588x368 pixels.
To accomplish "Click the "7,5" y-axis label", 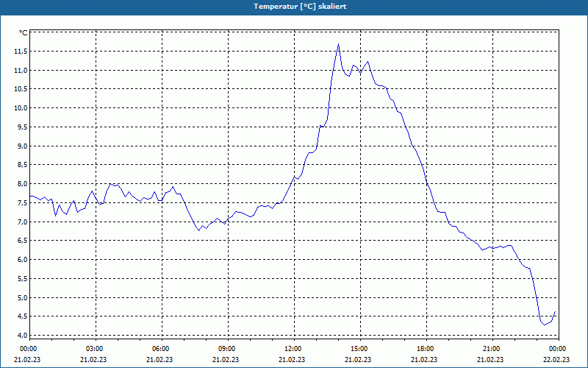I will click(22, 203).
